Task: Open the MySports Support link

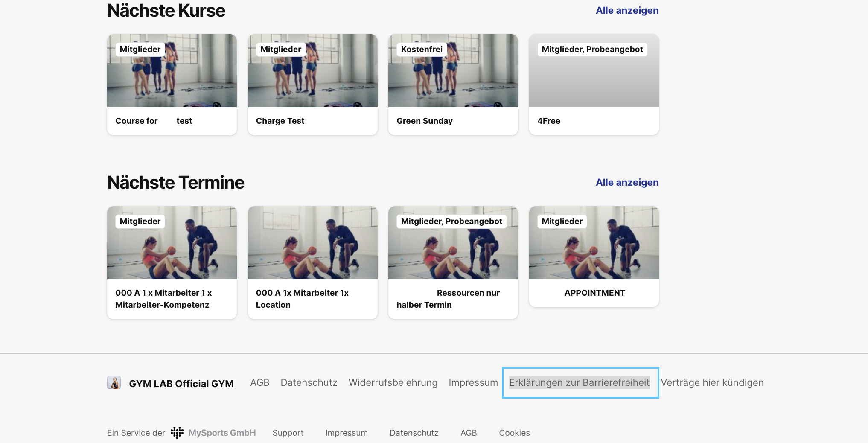Action: point(288,433)
